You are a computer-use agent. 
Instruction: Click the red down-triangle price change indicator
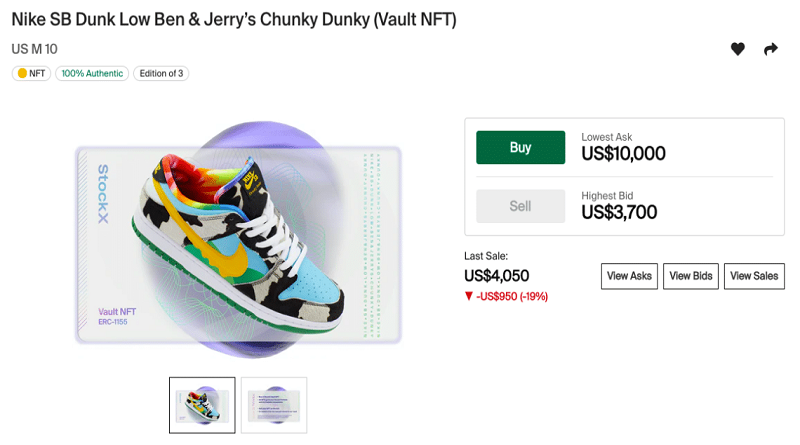pyautogui.click(x=469, y=296)
